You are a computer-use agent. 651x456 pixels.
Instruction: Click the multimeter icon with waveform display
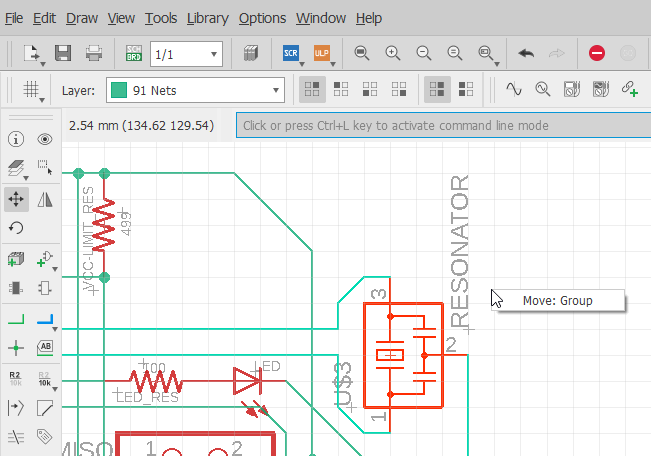click(601, 89)
